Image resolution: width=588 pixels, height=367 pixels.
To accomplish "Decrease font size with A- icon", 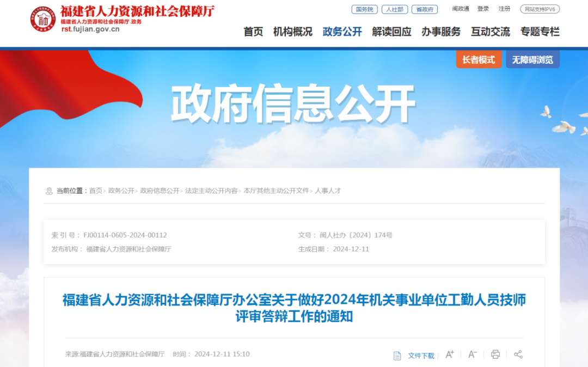I will (x=473, y=354).
